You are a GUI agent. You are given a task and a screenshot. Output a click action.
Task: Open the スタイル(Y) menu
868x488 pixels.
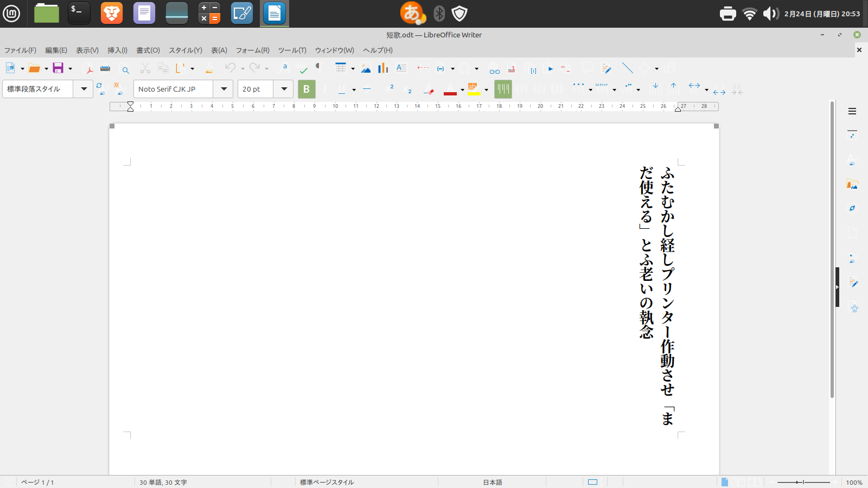click(x=185, y=50)
